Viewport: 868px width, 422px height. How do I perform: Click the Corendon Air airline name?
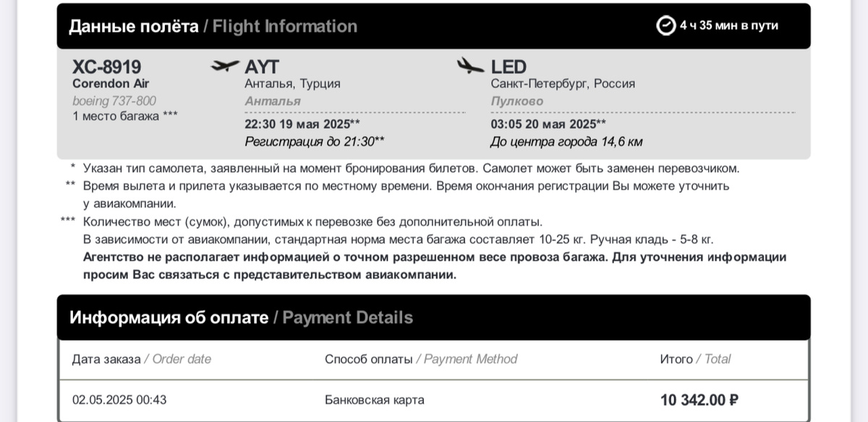click(111, 83)
